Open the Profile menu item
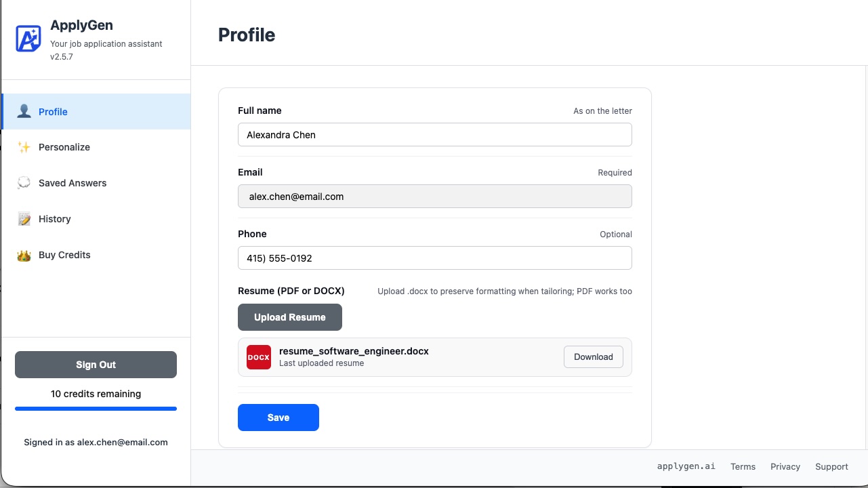 [x=96, y=112]
